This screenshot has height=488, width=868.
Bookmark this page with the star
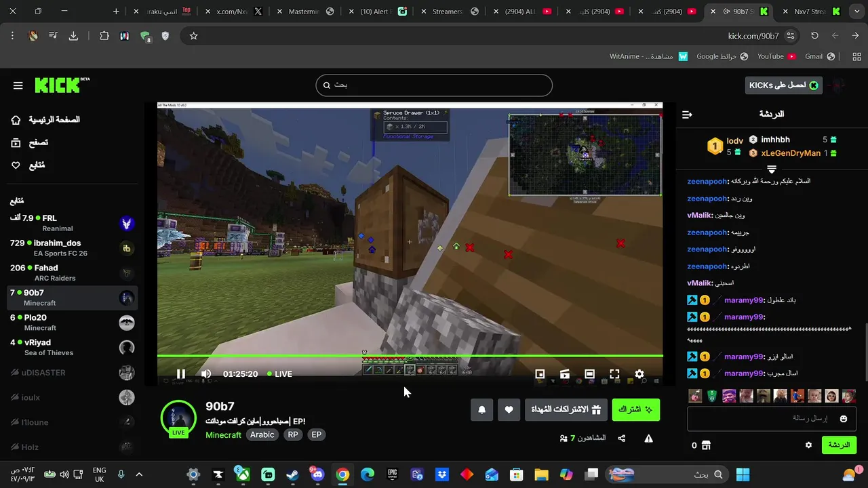[193, 36]
